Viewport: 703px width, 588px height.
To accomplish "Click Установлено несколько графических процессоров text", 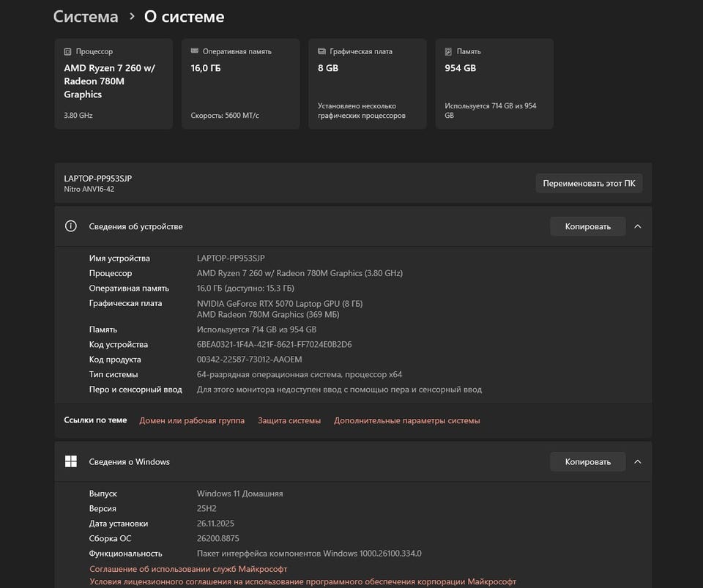I will (x=361, y=111).
